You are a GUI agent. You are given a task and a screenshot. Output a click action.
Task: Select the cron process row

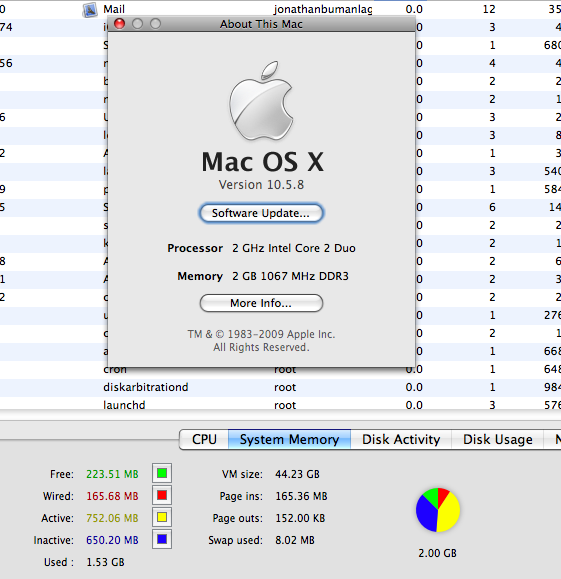pos(280,370)
